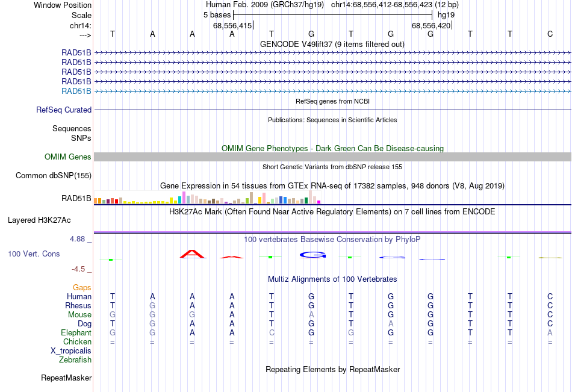Click the SNPs track label
The height and width of the screenshot is (392, 572).
click(81, 138)
